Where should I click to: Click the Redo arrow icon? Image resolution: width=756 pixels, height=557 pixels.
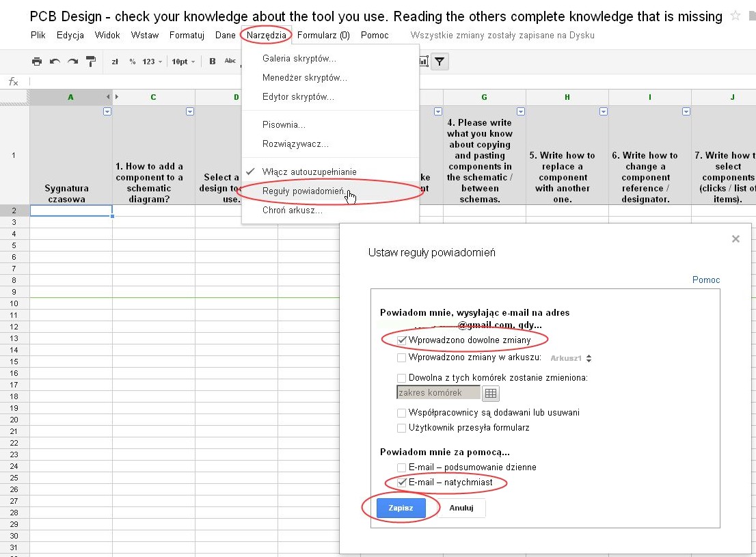pos(73,62)
